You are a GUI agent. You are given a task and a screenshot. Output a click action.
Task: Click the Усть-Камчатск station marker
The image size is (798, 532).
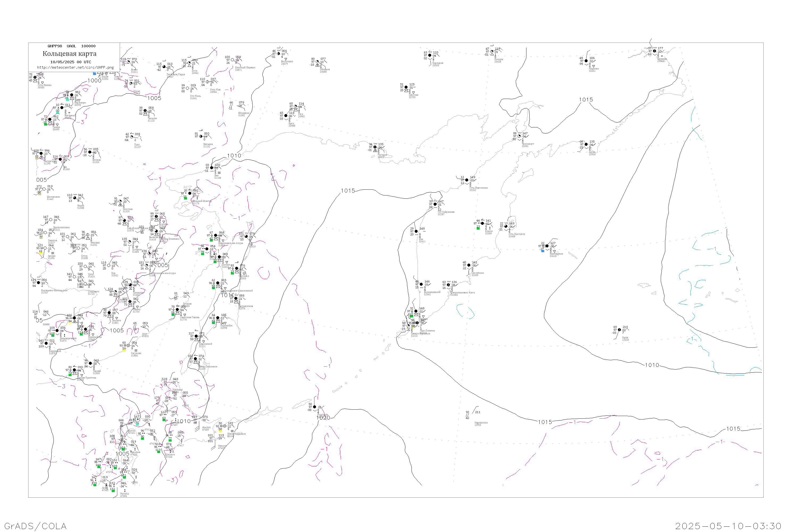(x=506, y=226)
